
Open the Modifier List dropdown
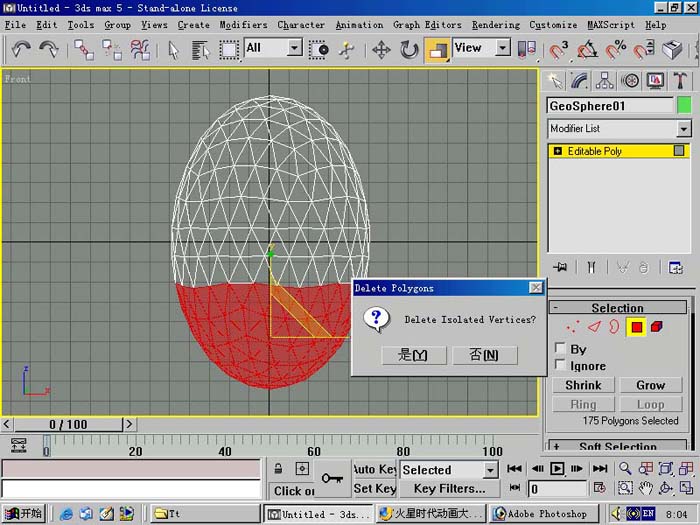tap(619, 129)
